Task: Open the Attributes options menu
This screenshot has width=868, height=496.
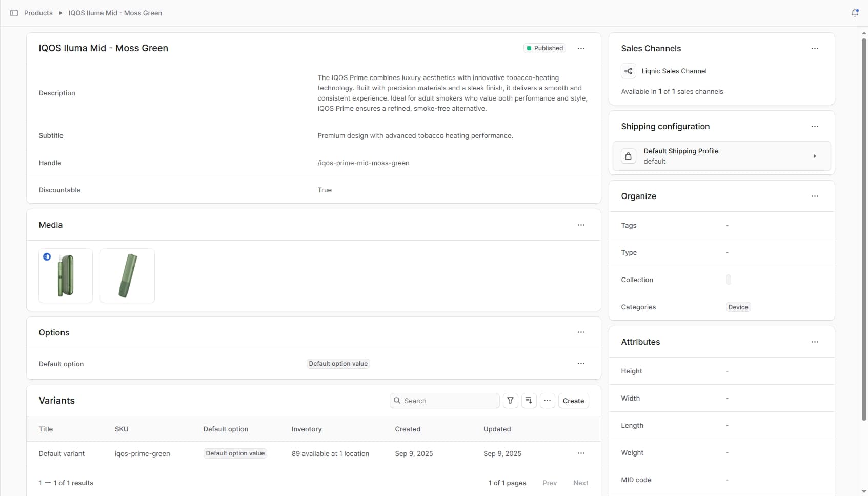Action: (x=815, y=342)
